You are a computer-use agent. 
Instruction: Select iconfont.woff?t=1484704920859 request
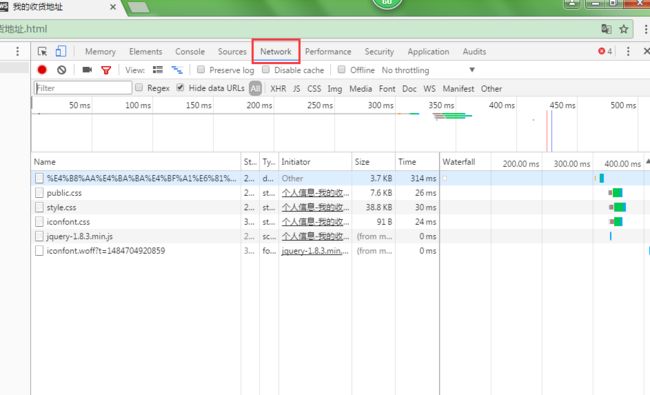click(x=106, y=251)
